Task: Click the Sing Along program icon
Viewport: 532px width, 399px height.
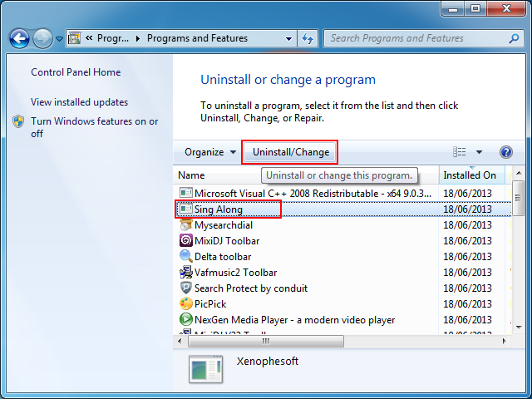Action: [186, 209]
